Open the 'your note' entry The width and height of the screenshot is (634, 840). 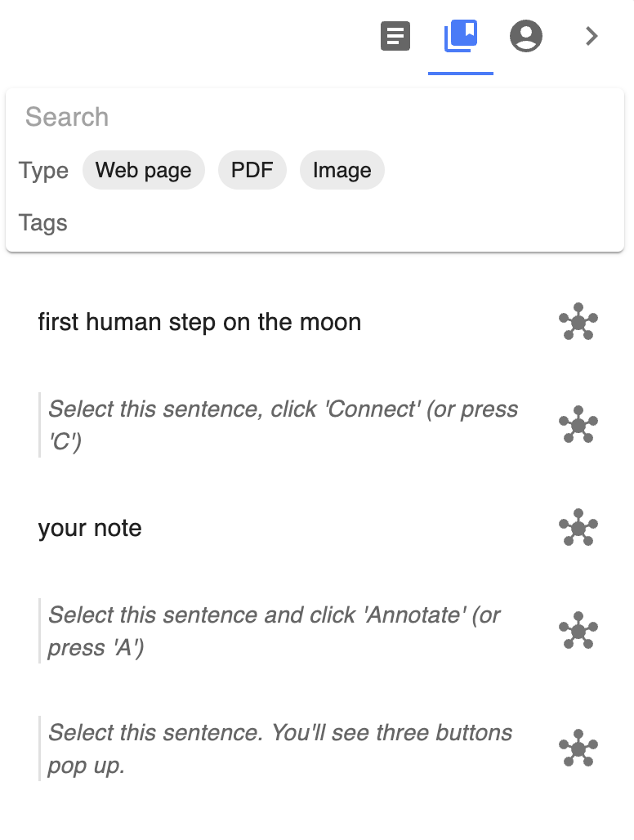90,528
